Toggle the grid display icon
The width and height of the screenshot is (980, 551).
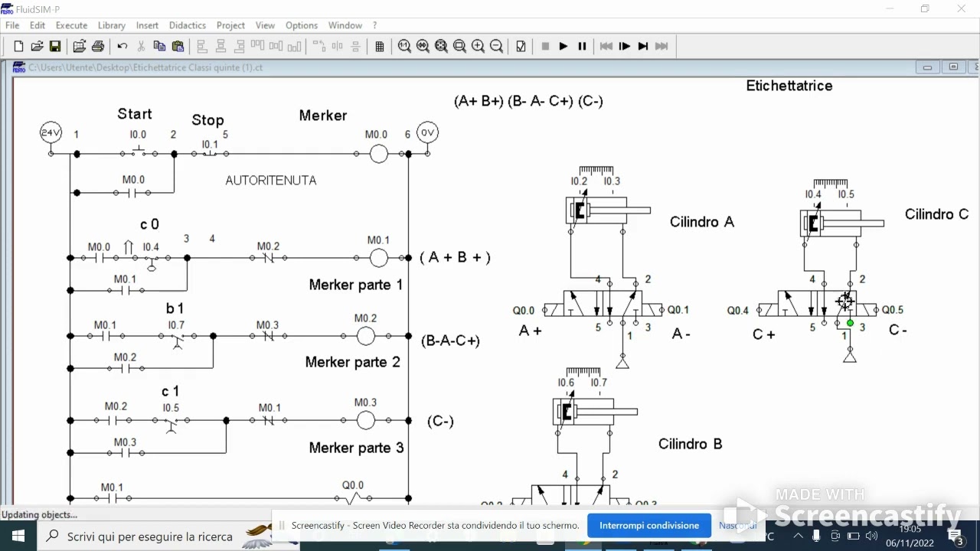coord(380,47)
